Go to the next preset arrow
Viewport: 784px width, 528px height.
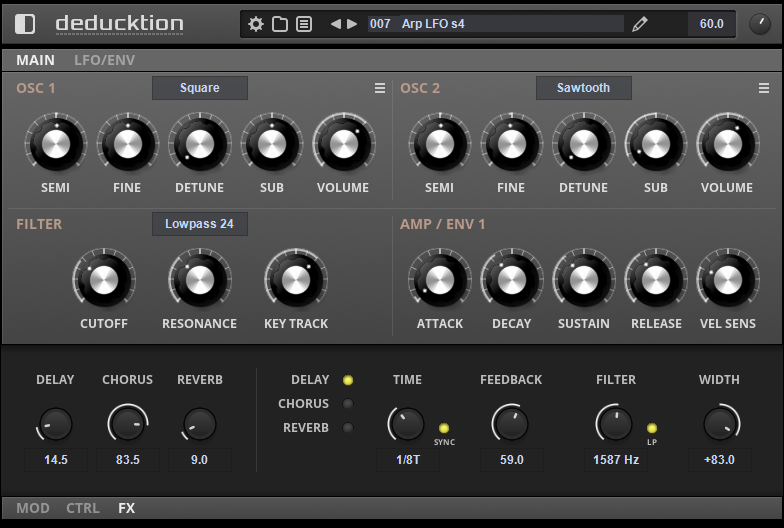coord(352,24)
